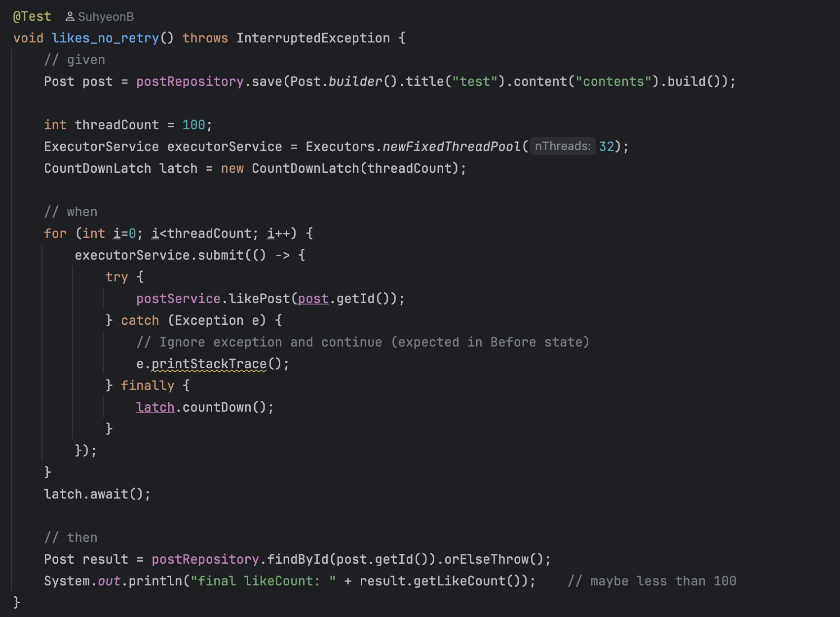Image resolution: width=840 pixels, height=617 pixels.
Task: Click "final likeCount: " string literal
Action: click(263, 581)
